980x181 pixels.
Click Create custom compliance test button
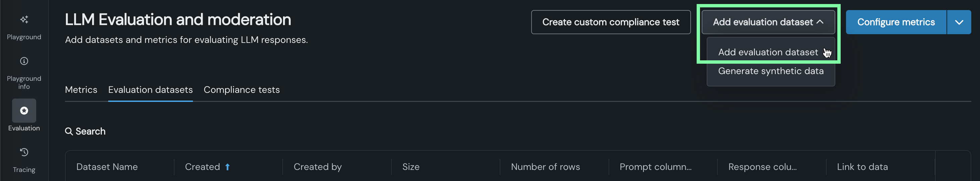610,22
